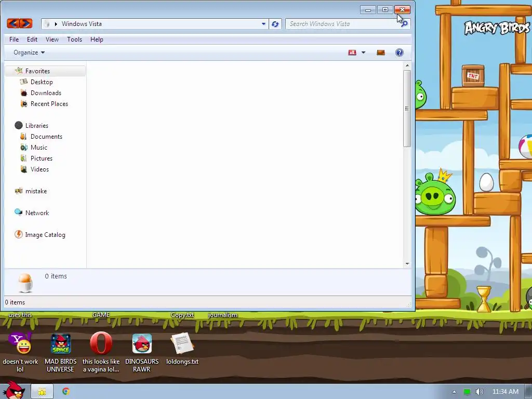Click the 11:34 AM taskbar clock
The height and width of the screenshot is (399, 532).
pyautogui.click(x=505, y=392)
